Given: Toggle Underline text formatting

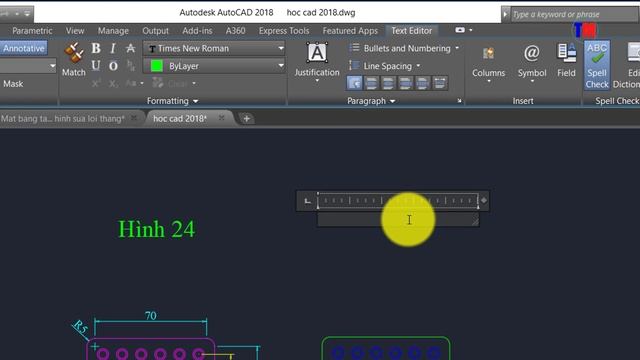Looking at the screenshot, I should (96, 66).
